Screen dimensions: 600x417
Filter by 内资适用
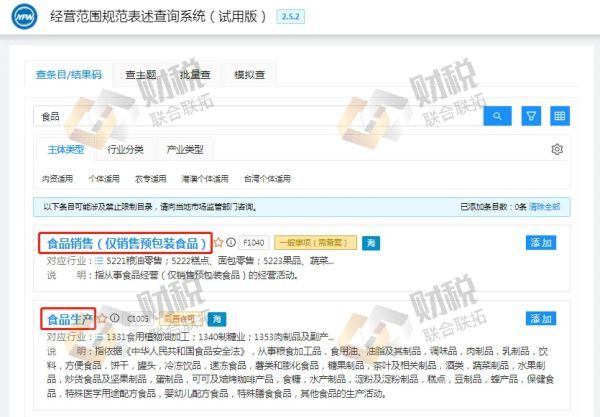(x=57, y=179)
